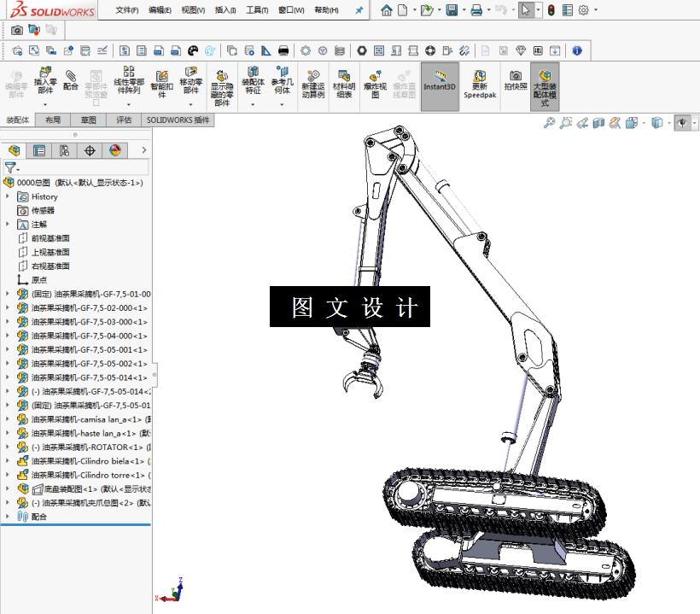This screenshot has height=614, width=700.
Task: Click the Mate (配合) paperclip tool
Action: [71, 80]
